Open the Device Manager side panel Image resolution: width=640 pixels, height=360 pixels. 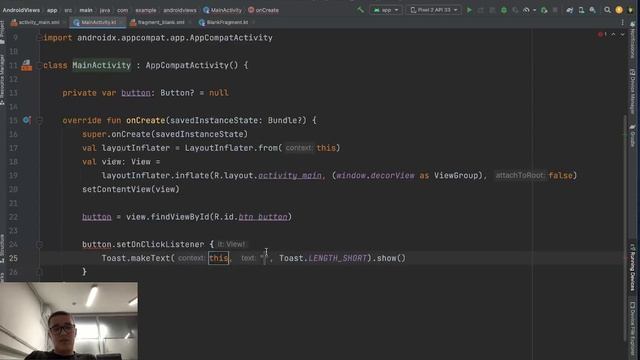pos(632,91)
